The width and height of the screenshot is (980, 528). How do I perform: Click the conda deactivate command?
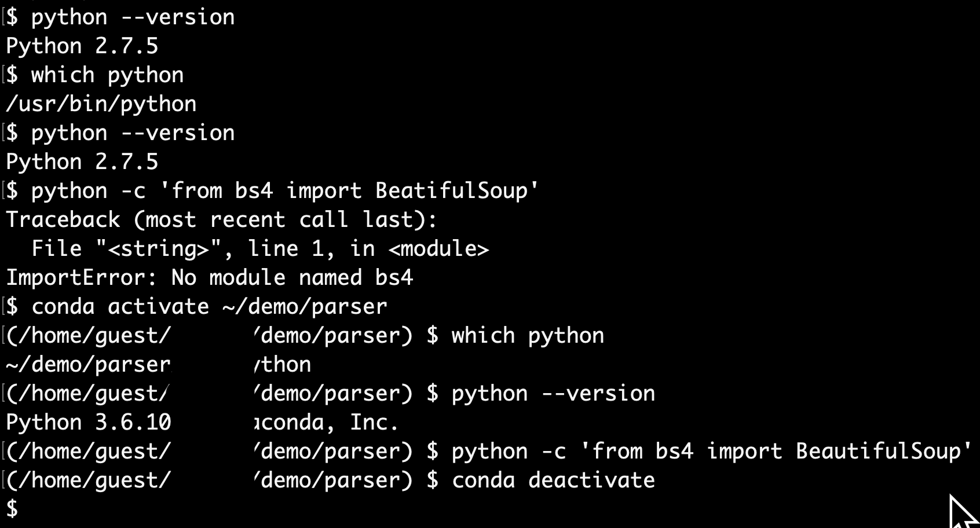click(x=553, y=481)
